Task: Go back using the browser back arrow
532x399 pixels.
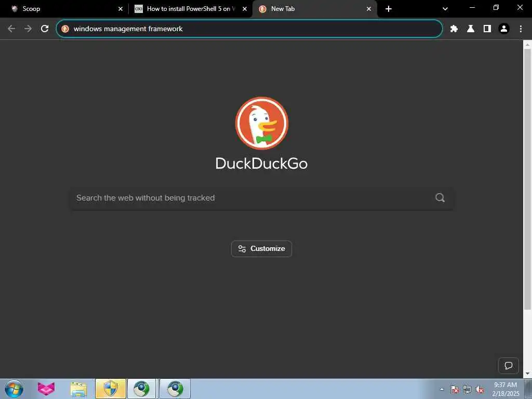Action: click(x=11, y=29)
